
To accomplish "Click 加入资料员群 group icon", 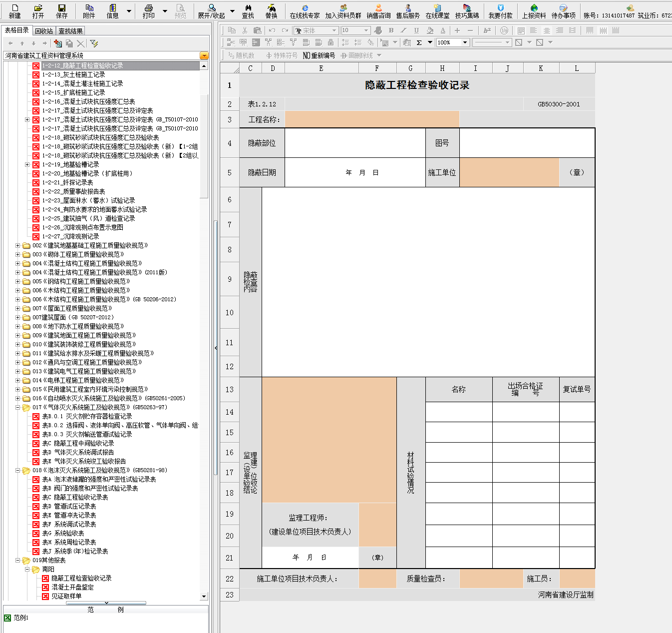I will coord(343,11).
